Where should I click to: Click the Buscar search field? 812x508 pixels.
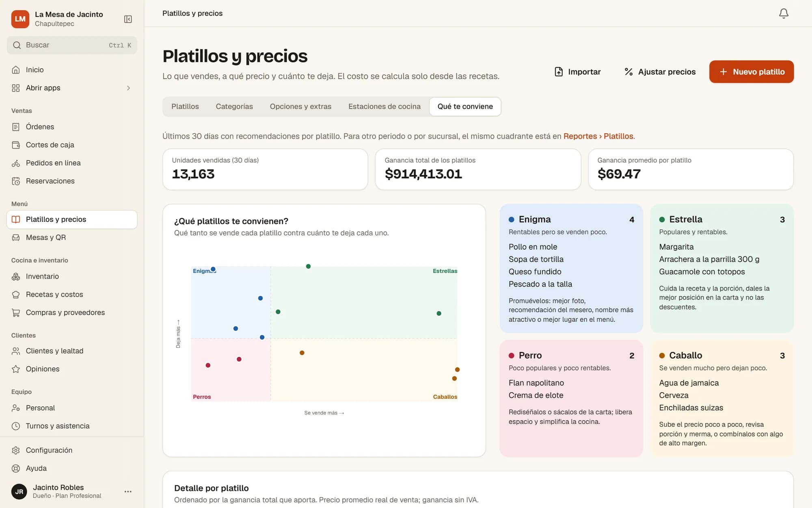[72, 45]
